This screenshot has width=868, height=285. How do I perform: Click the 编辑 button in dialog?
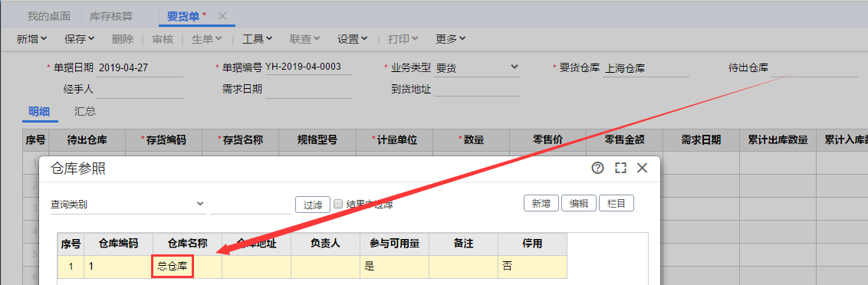coord(578,203)
